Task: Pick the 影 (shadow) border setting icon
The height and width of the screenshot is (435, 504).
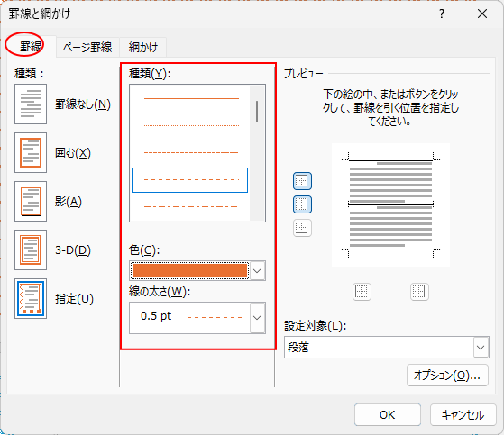Action: pos(31,201)
